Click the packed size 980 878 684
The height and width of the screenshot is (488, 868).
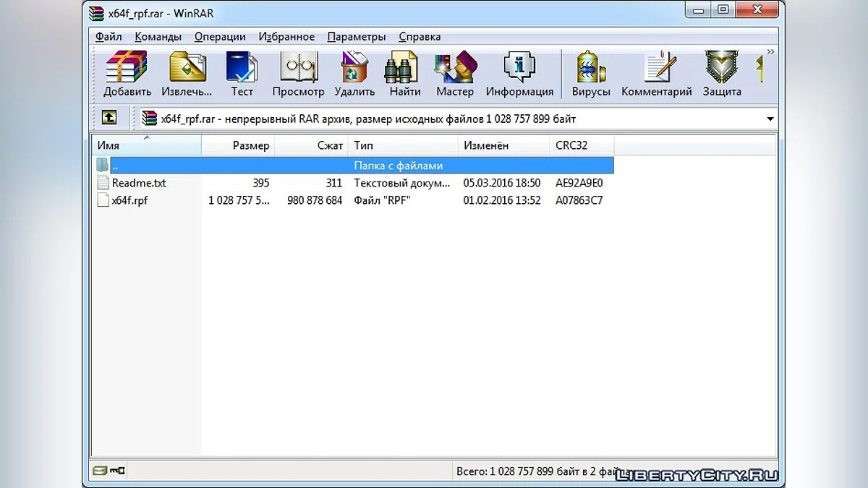pos(315,200)
